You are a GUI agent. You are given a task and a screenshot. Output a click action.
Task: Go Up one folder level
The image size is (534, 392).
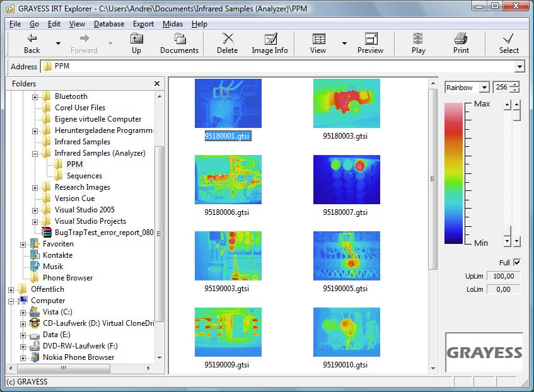click(x=136, y=43)
